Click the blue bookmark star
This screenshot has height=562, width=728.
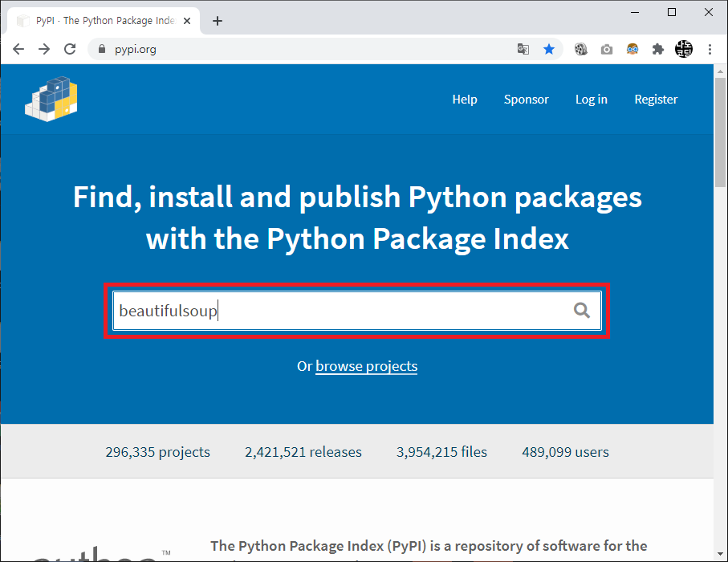549,49
